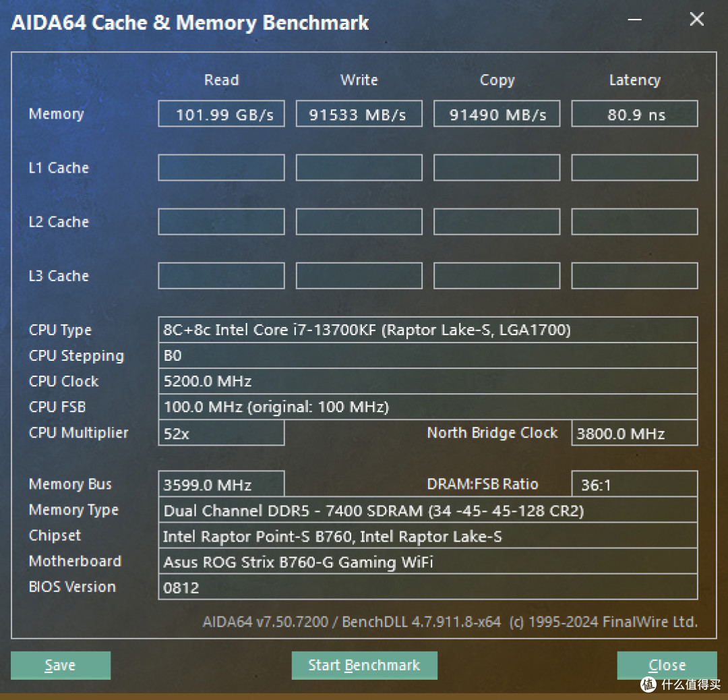Click the CPU Multiplier value 52x
This screenshot has width=728, height=700.
point(222,433)
